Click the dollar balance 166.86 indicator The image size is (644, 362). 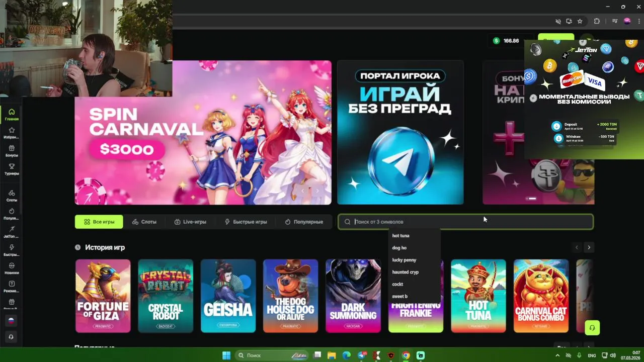point(506,41)
